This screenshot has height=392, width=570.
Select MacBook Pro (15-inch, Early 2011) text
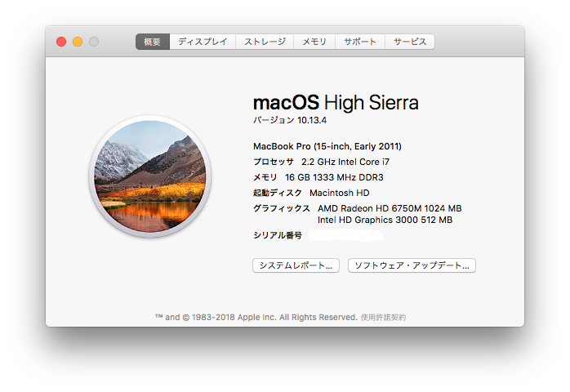click(327, 146)
